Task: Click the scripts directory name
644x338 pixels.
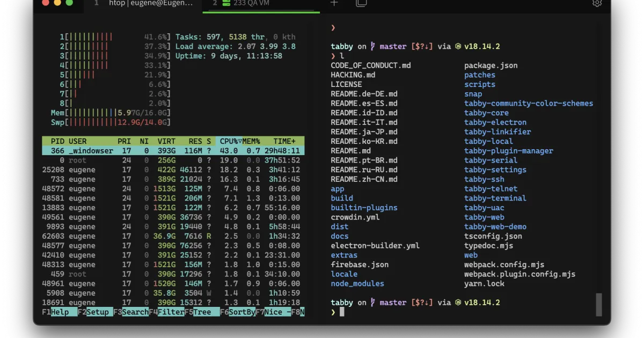Action: (480, 84)
